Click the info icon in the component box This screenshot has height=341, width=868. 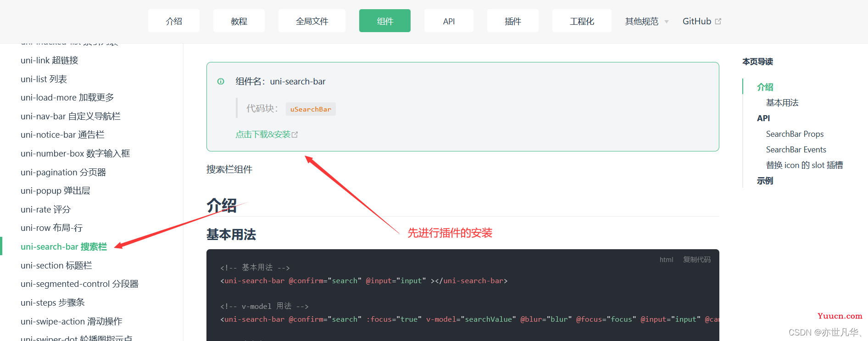click(221, 81)
